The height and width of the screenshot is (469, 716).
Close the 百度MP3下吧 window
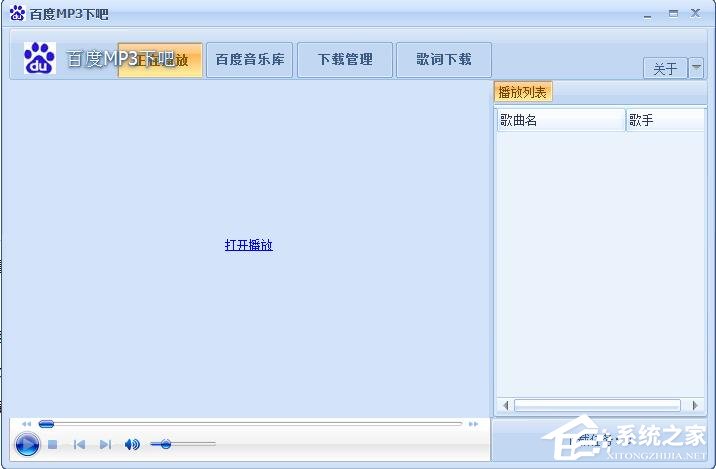(695, 13)
